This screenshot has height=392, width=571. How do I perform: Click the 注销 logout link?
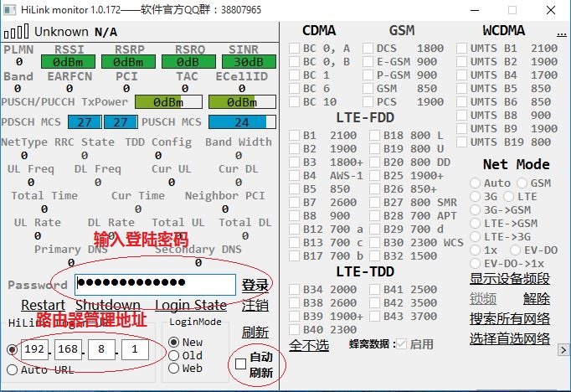pyautogui.click(x=255, y=305)
